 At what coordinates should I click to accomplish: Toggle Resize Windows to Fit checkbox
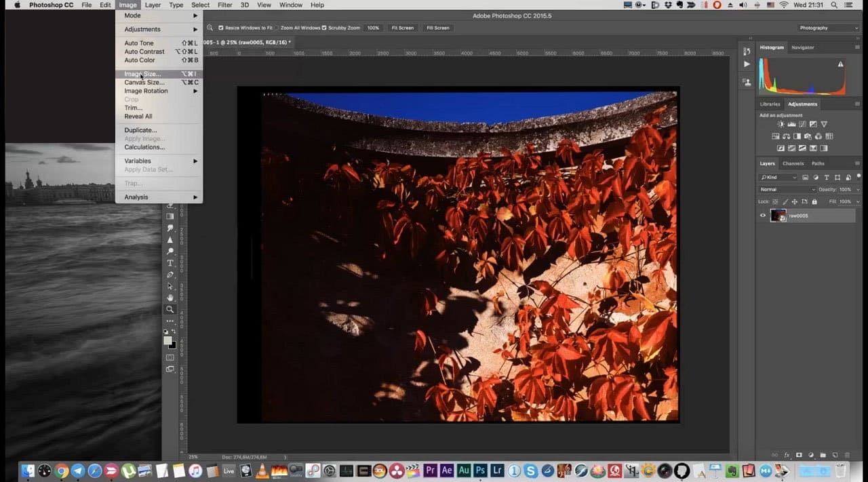pos(221,28)
